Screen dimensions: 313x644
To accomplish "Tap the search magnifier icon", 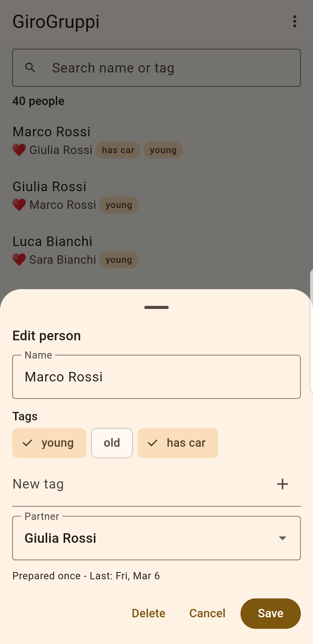I will pos(30,68).
